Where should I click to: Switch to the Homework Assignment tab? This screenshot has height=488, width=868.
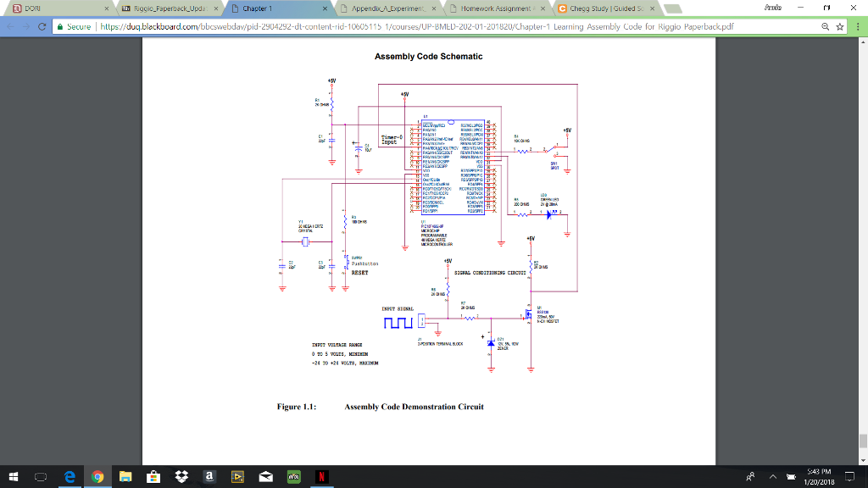(492, 8)
